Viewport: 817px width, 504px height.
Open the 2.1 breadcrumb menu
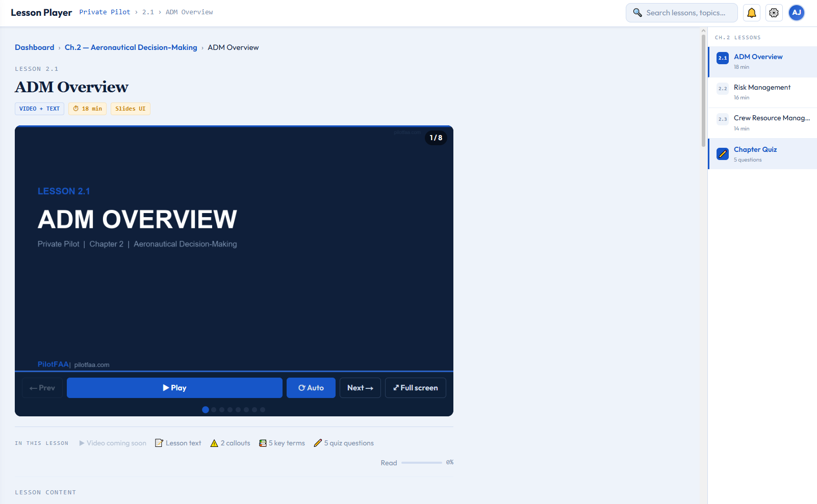(x=148, y=12)
